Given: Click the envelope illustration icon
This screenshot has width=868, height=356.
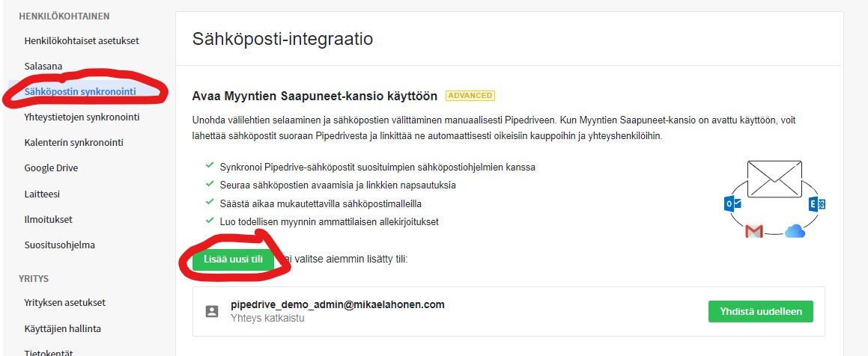Looking at the screenshot, I should [774, 179].
